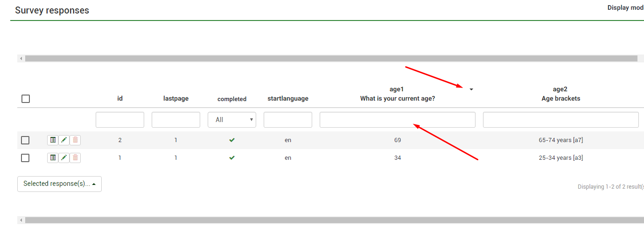The height and width of the screenshot is (232, 644).
Task: View details of response id 1
Action: pyautogui.click(x=53, y=158)
